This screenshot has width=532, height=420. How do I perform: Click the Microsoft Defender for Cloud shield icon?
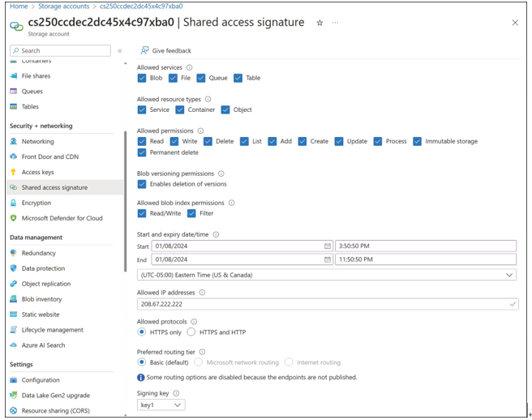14,218
